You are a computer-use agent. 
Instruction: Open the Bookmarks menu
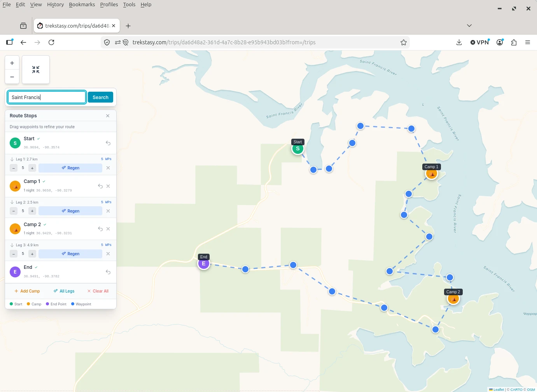tap(82, 5)
